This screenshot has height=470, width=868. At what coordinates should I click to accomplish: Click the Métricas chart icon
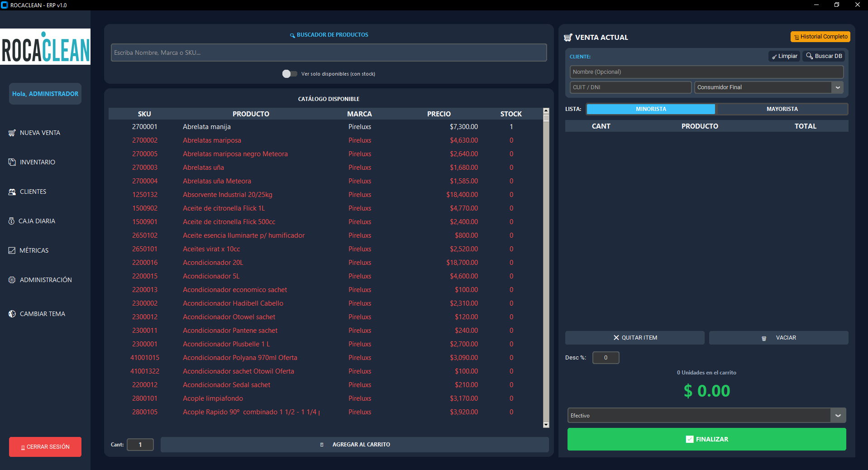12,250
